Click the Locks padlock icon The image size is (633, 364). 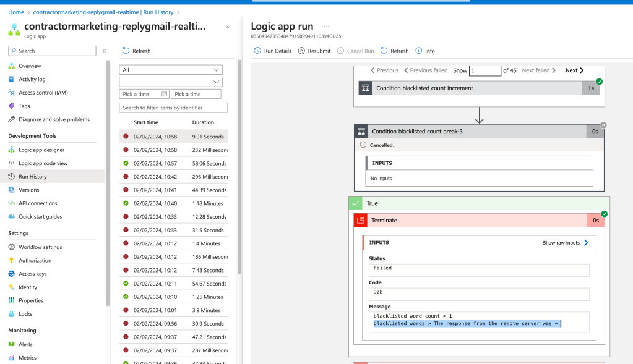[11, 313]
